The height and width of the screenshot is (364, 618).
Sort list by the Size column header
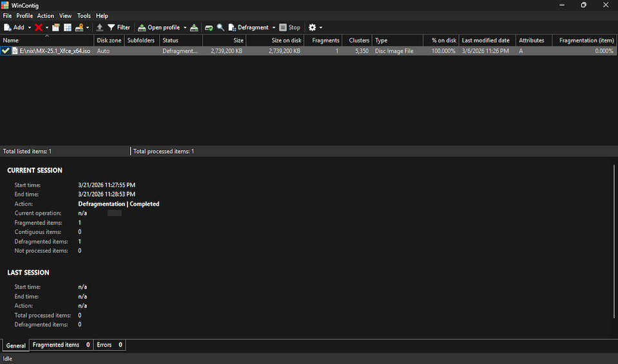225,40
